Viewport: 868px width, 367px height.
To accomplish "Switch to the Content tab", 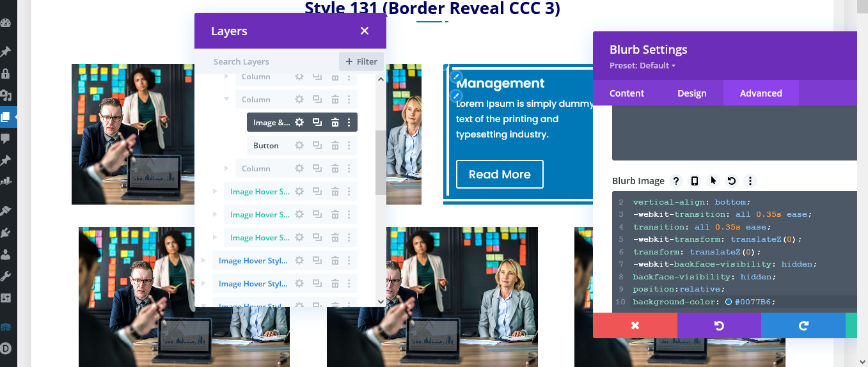I will click(x=627, y=93).
